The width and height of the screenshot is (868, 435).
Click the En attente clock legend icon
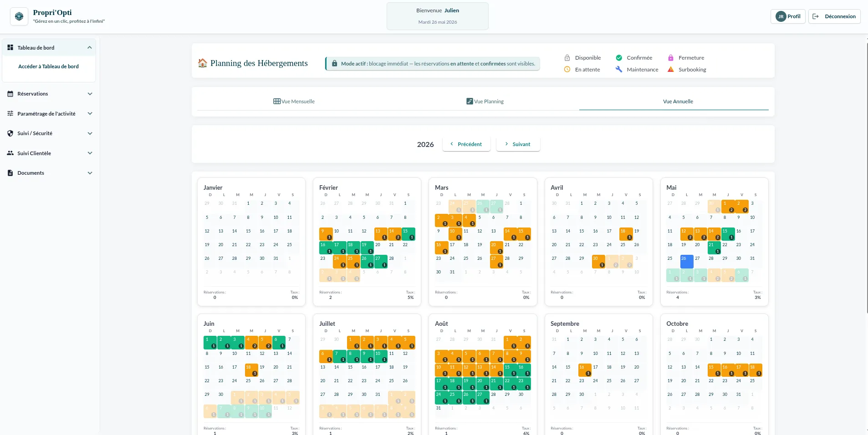point(567,70)
